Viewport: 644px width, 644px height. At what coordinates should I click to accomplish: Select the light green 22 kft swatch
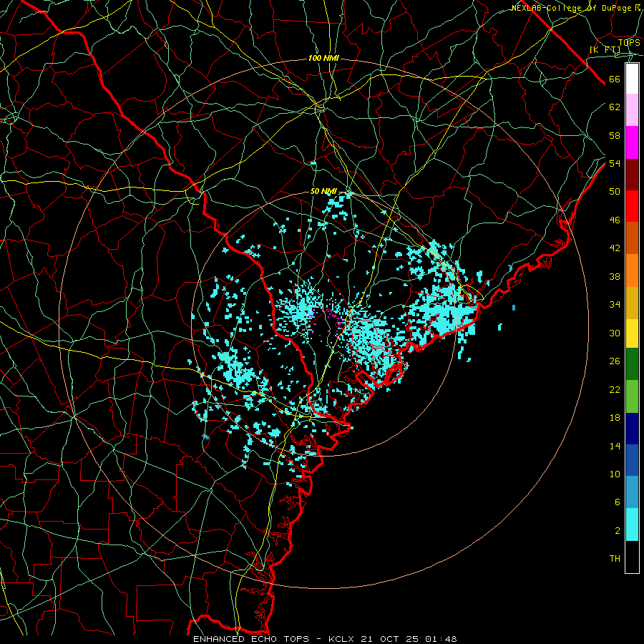click(632, 396)
